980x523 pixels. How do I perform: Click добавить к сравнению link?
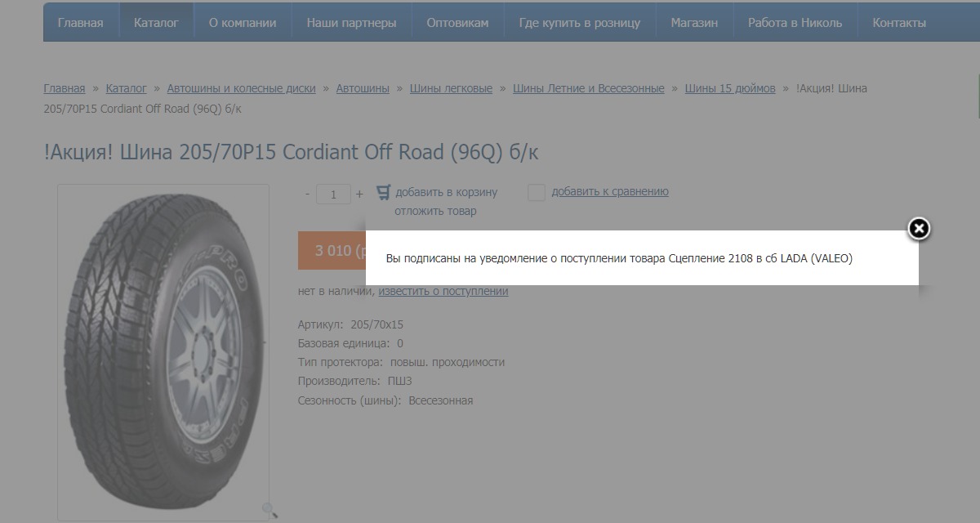[610, 191]
